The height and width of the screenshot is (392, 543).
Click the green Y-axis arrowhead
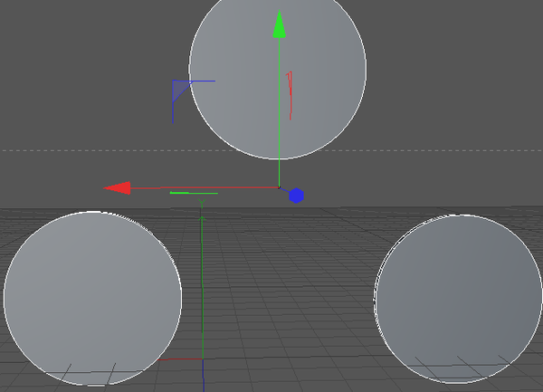pyautogui.click(x=280, y=24)
